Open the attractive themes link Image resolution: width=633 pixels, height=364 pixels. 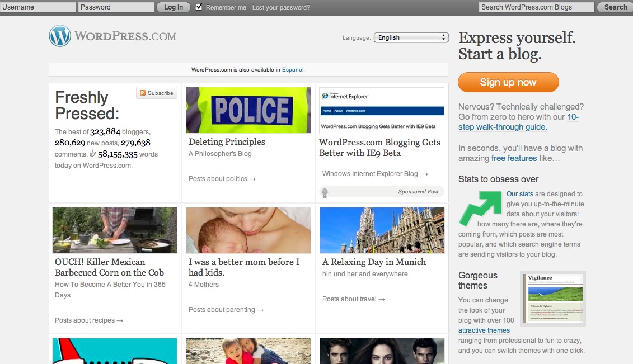484,330
